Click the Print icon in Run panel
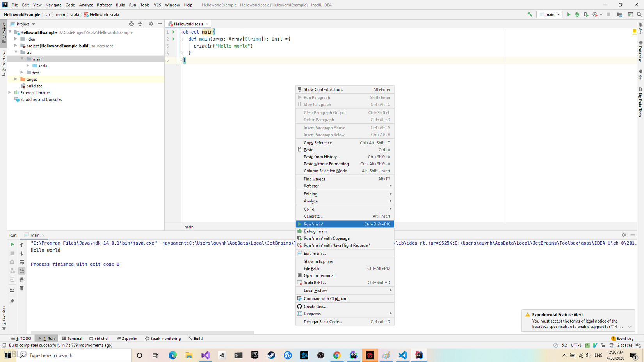 22,280
